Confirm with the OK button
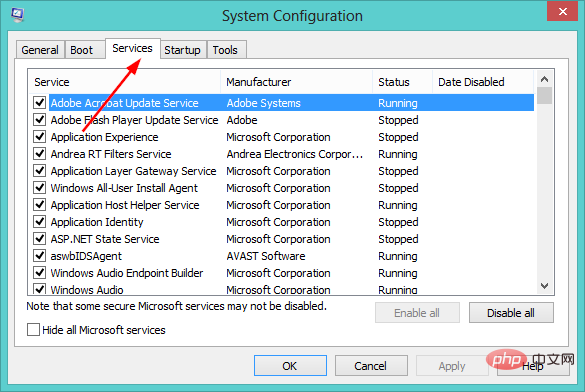This screenshot has height=392, width=585. [290, 366]
